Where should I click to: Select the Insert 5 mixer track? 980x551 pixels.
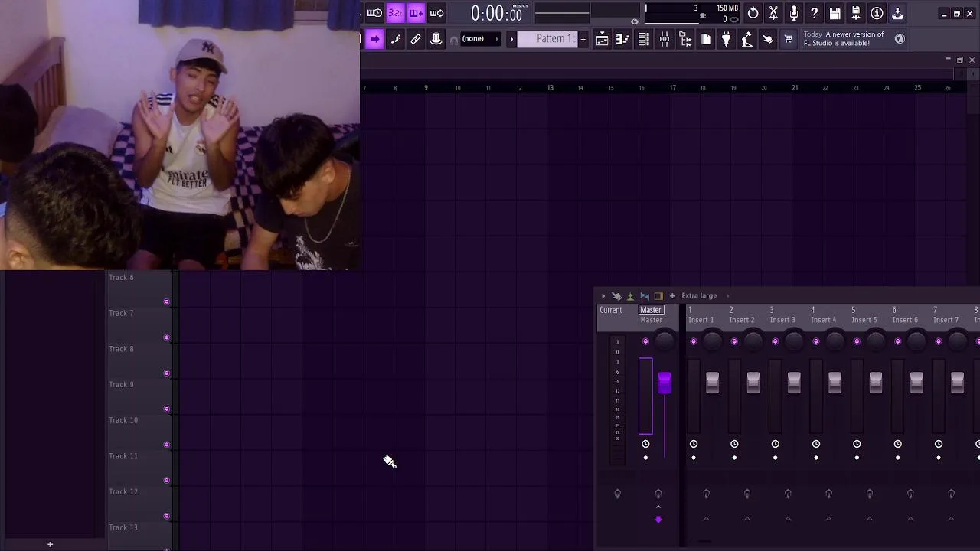(864, 315)
